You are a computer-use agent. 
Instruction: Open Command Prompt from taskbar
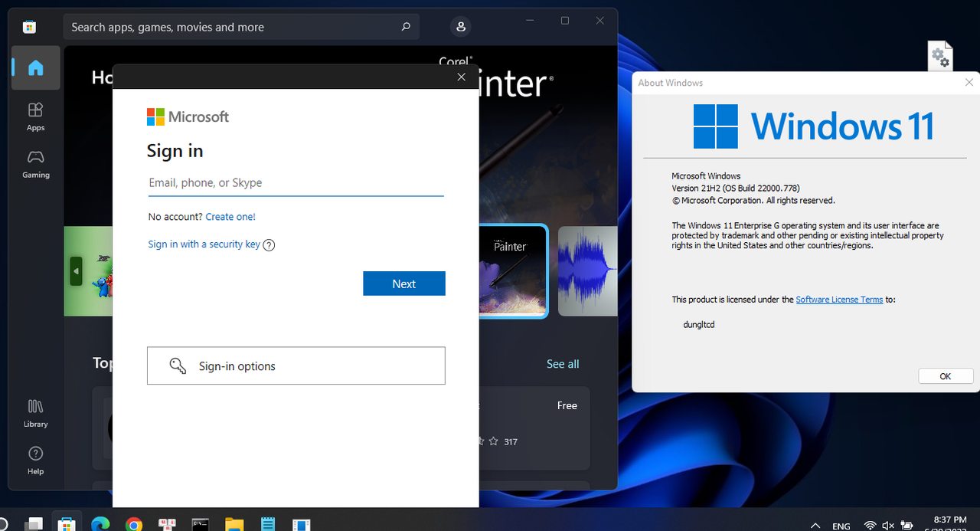[201, 525]
